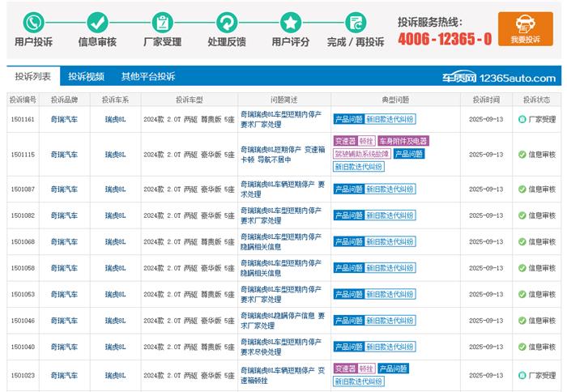Image resolution: width=567 pixels, height=392 pixels.
Task: Switch to the 其他平台投诉 tab
Action: (147, 77)
